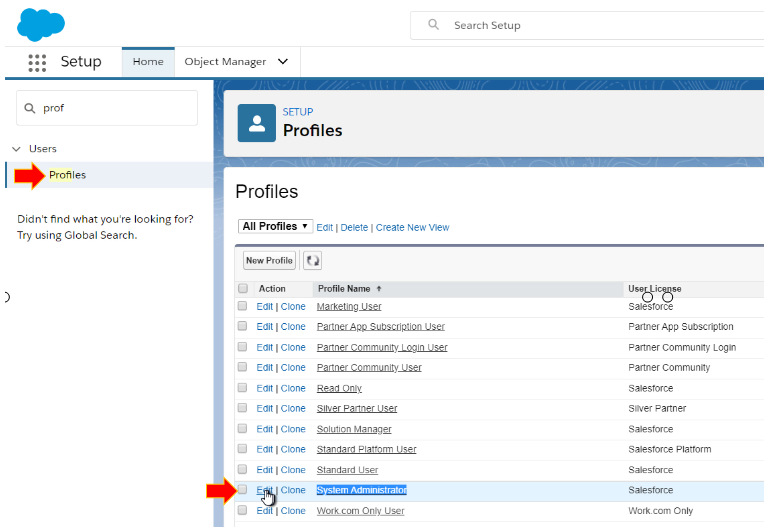Edit the Marketing User profile
774x527 pixels.
pyautogui.click(x=265, y=307)
